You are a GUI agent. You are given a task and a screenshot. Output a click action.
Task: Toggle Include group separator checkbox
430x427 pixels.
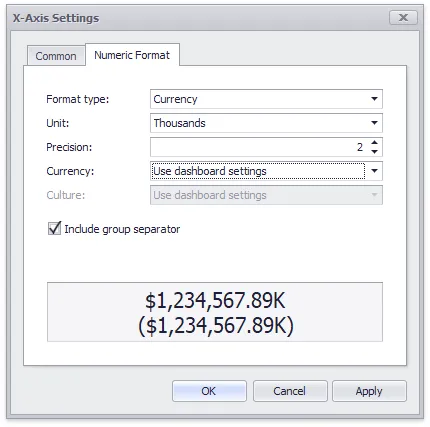(x=54, y=229)
